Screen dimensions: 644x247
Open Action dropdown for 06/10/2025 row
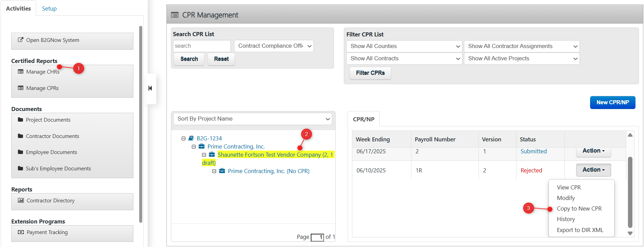[x=594, y=170]
